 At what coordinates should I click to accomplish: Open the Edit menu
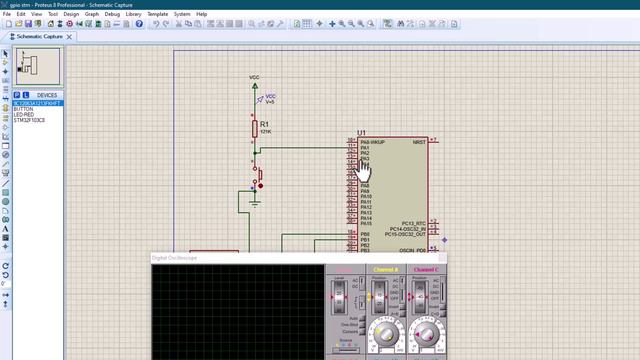[x=21, y=14]
